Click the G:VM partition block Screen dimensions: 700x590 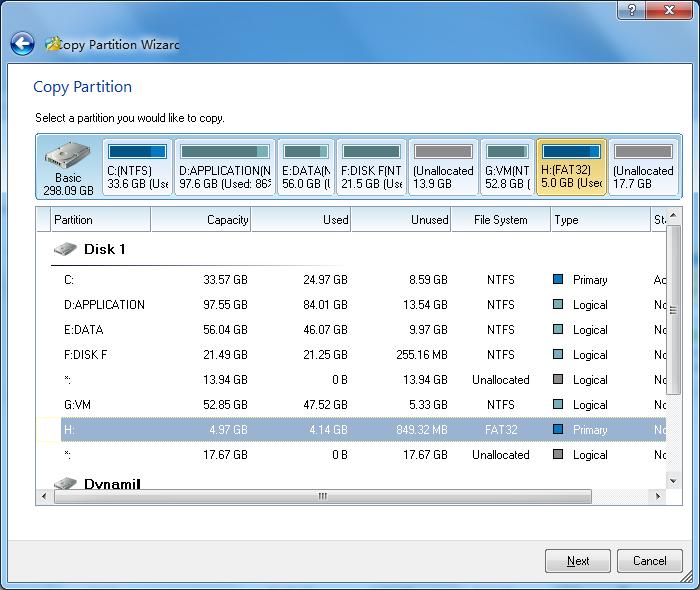click(507, 168)
